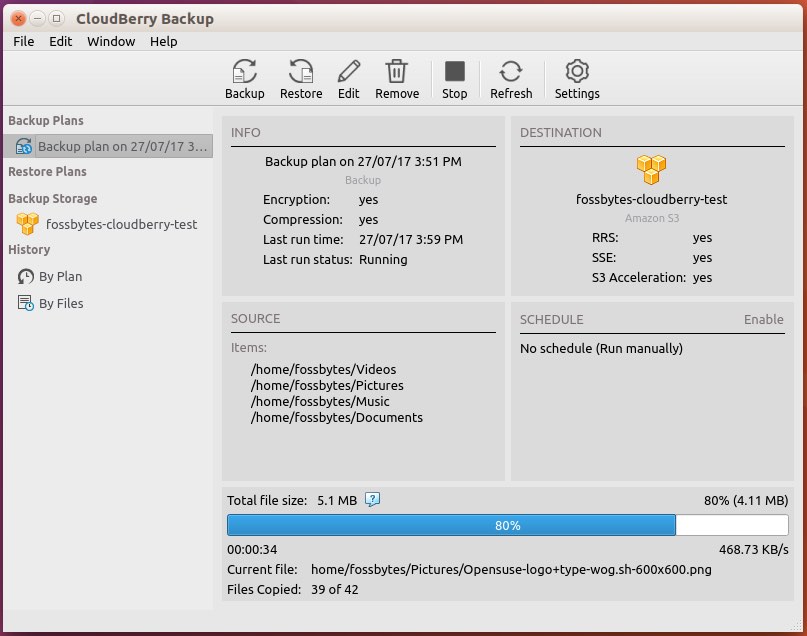
Task: Refresh the plan view
Action: (511, 79)
